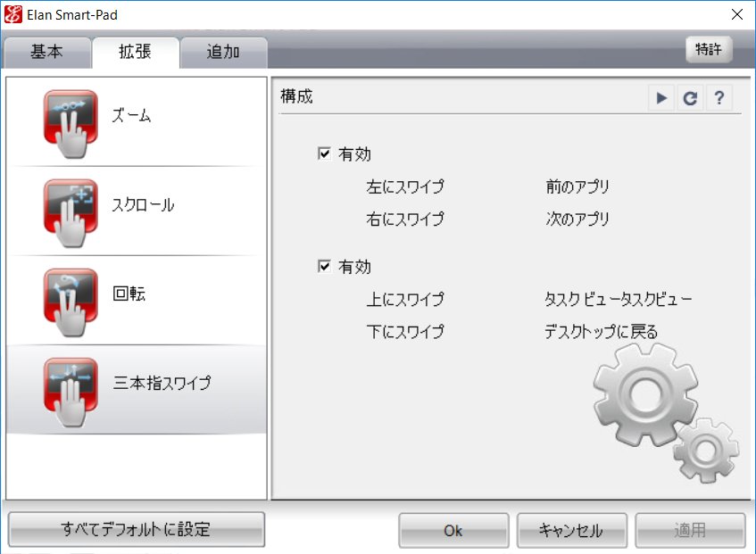Click the デスクトップに戻る action text
756x554 pixels.
[601, 332]
